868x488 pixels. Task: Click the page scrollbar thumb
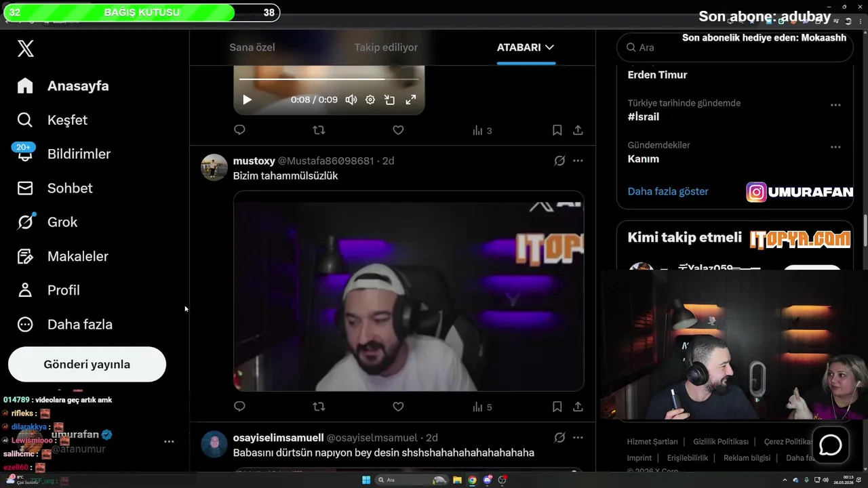(865, 232)
